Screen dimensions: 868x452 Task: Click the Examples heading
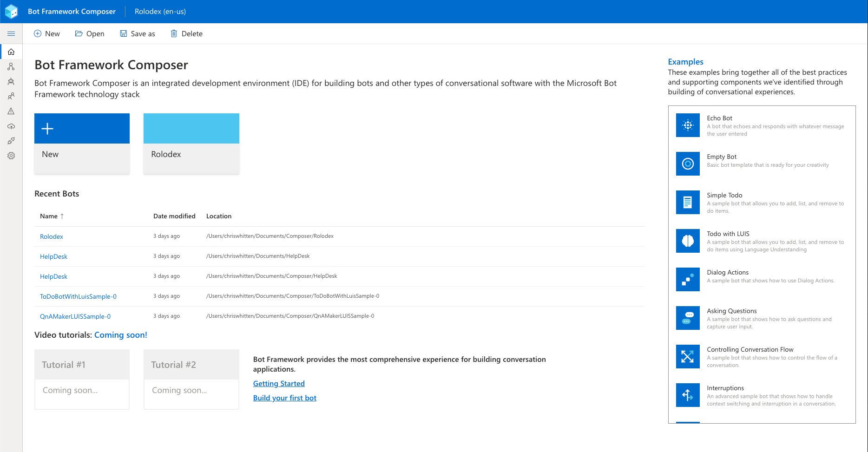685,62
